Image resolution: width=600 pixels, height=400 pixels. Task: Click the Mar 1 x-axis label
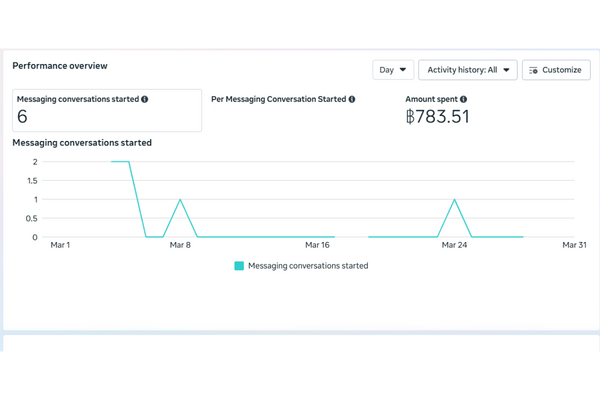pos(61,245)
